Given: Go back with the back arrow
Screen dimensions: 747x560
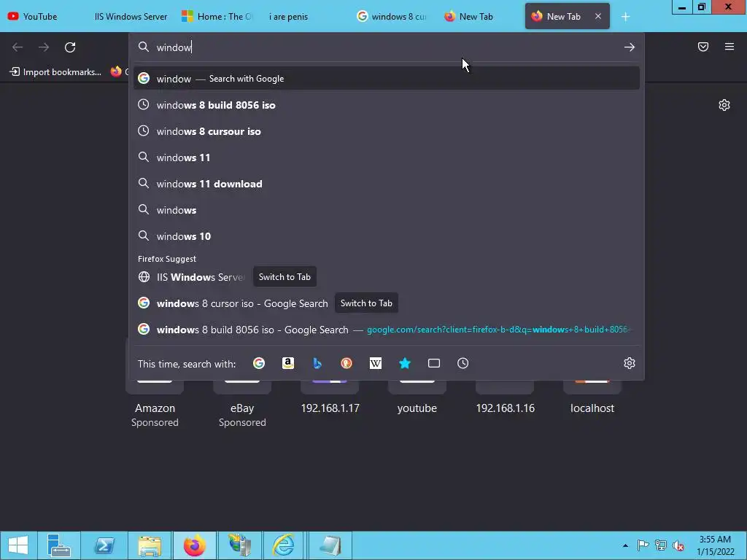Looking at the screenshot, I should tap(18, 47).
